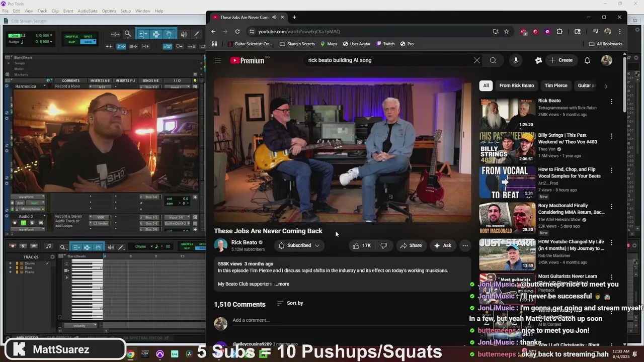Select the Grabber hand tool in top toolbar
The width and height of the screenshot is (644, 362).
pos(170,34)
